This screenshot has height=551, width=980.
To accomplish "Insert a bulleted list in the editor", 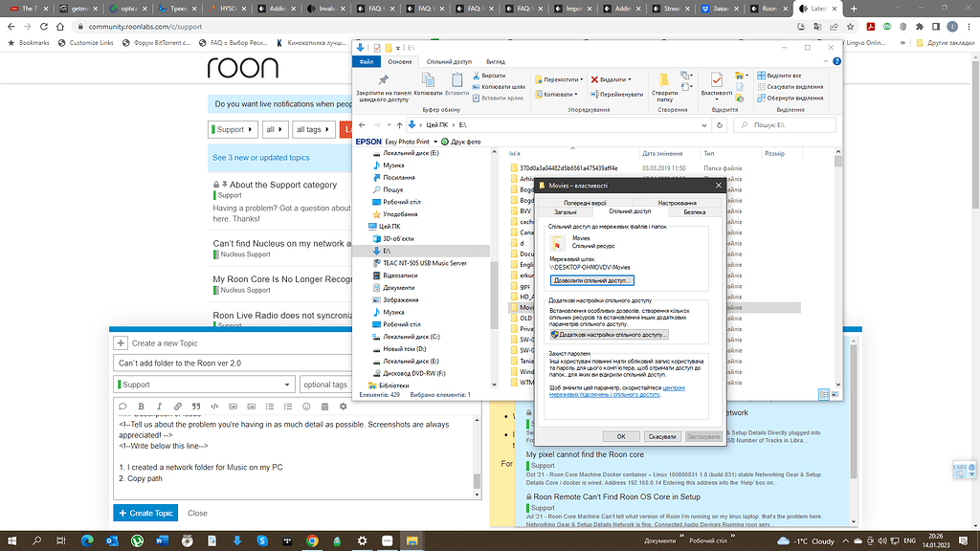I will (269, 407).
